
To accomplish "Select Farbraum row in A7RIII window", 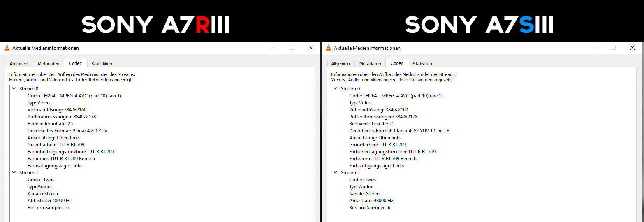I will (x=61, y=159).
